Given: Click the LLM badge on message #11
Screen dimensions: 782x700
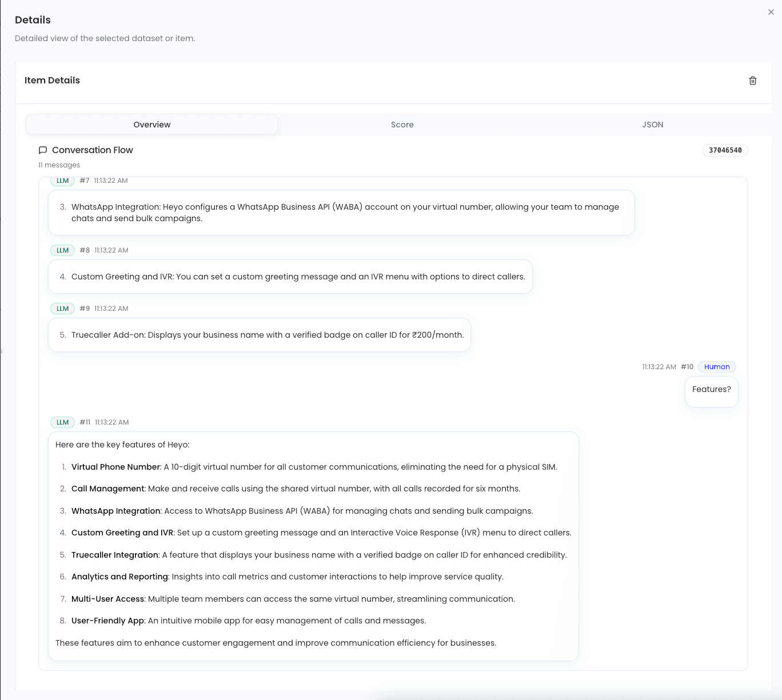Looking at the screenshot, I should [62, 422].
